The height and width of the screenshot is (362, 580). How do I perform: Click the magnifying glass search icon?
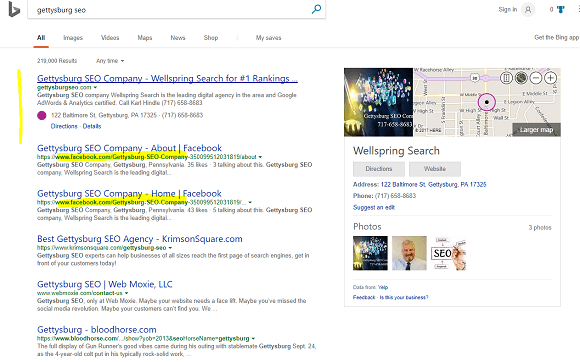click(x=316, y=9)
